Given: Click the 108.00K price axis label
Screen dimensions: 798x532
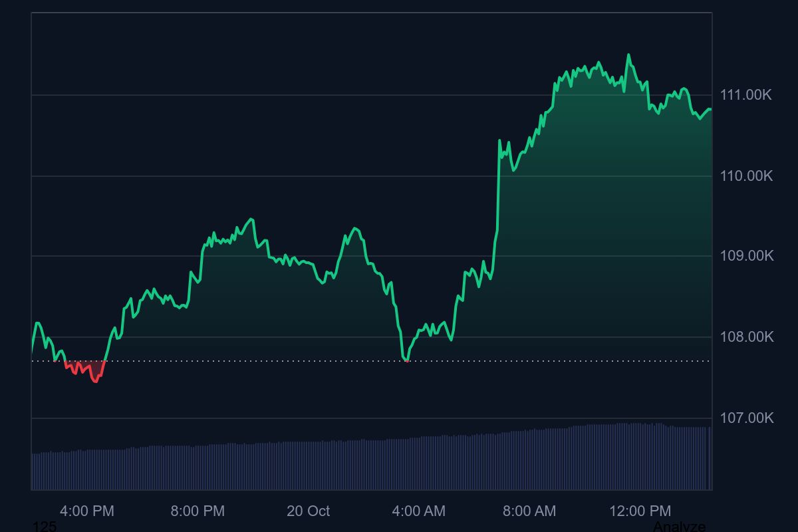Looking at the screenshot, I should 746,337.
